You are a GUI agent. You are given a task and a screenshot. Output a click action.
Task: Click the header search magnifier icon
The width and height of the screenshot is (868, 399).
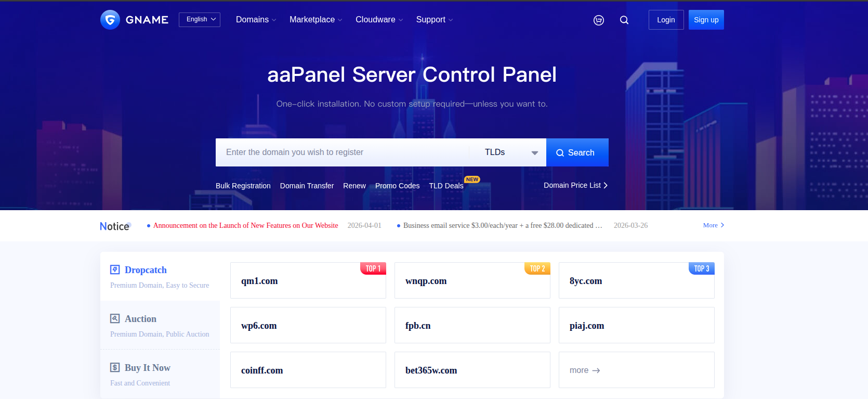[x=624, y=20]
